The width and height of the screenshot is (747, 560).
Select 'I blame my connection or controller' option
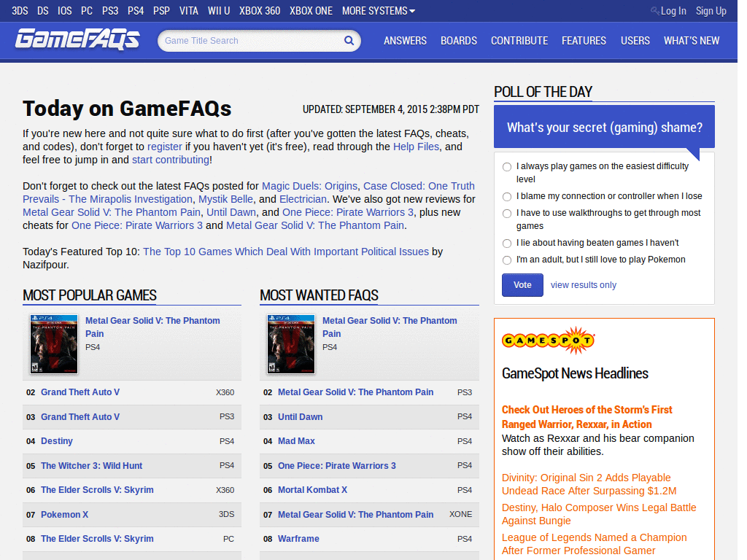507,196
